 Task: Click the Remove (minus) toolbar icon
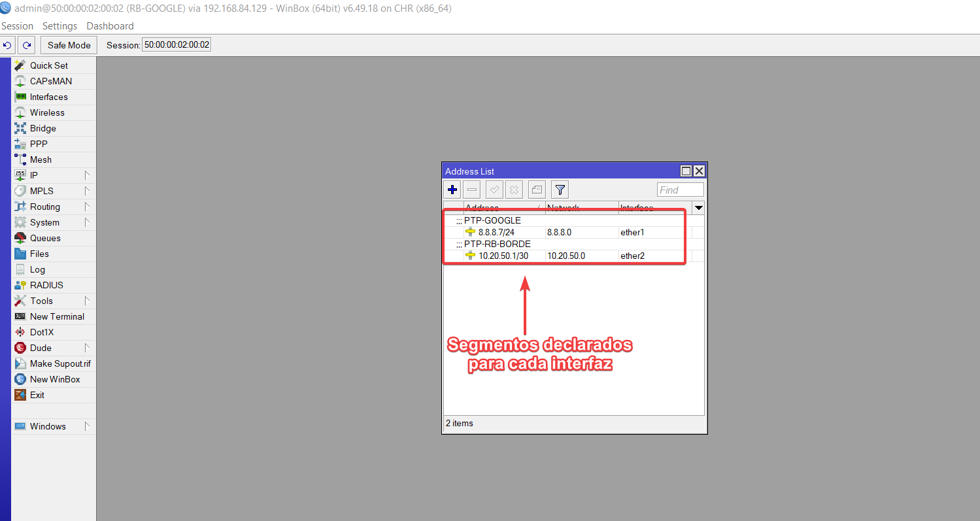click(473, 190)
